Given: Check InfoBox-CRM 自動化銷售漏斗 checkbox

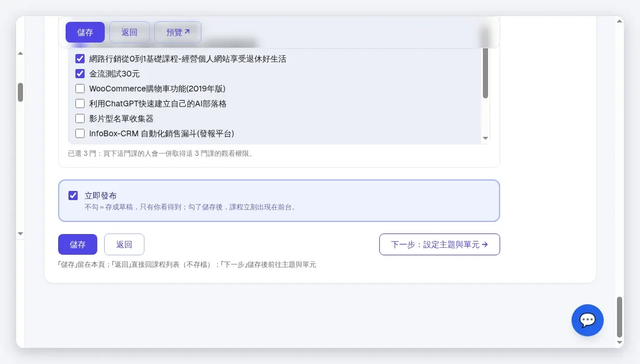Looking at the screenshot, I should click(80, 133).
